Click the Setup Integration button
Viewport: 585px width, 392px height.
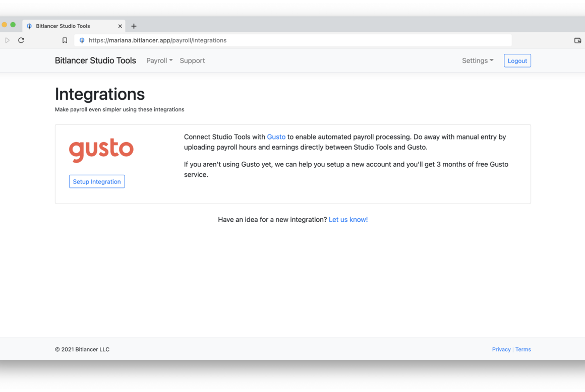click(x=97, y=181)
